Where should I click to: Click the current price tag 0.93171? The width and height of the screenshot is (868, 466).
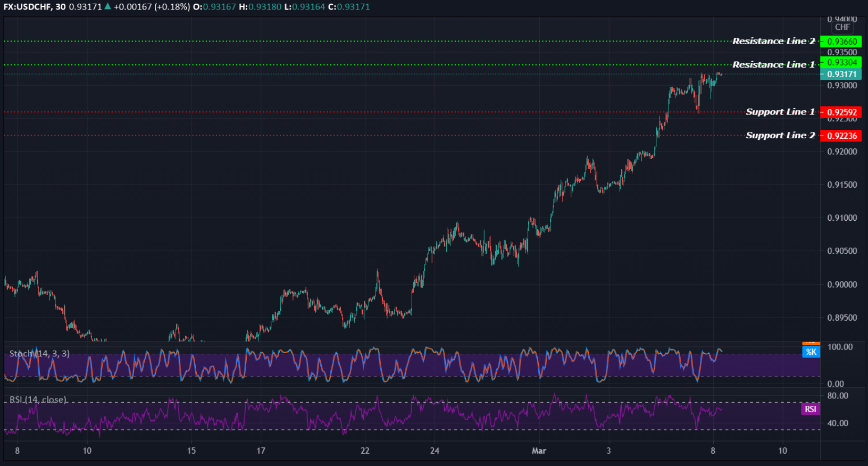point(841,74)
